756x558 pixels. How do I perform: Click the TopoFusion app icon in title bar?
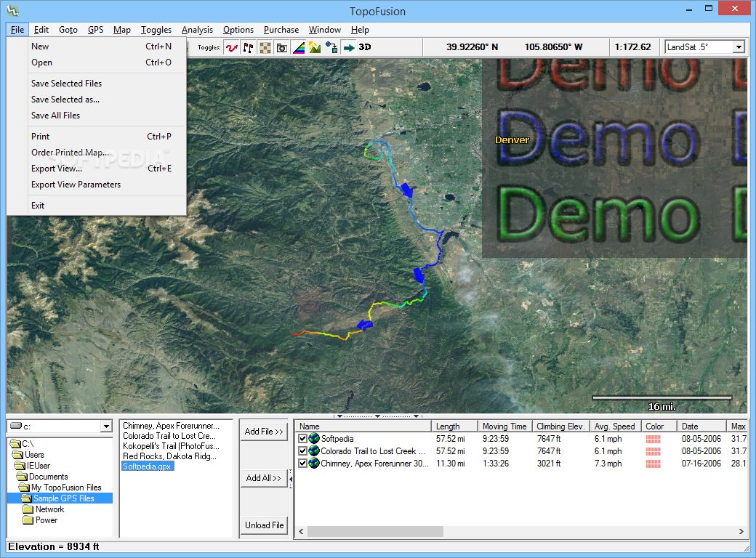point(12,10)
